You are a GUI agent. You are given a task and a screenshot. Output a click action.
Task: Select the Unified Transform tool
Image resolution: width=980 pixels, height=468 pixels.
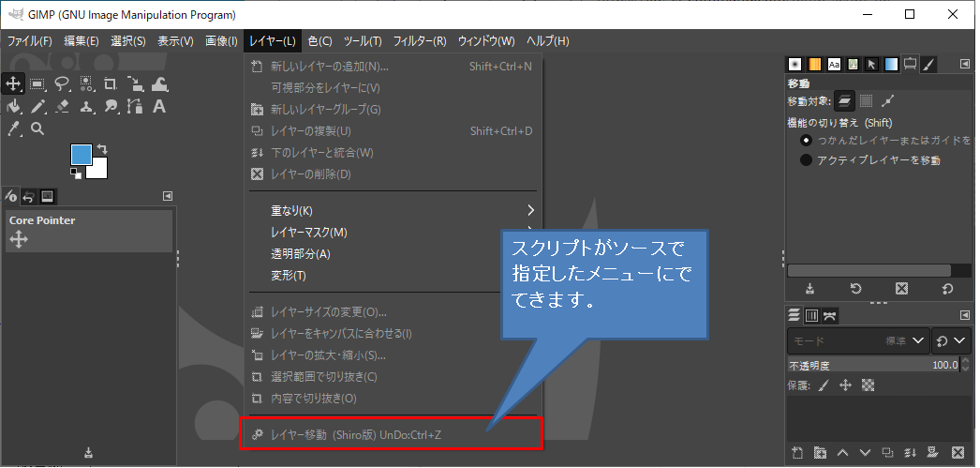tap(135, 83)
